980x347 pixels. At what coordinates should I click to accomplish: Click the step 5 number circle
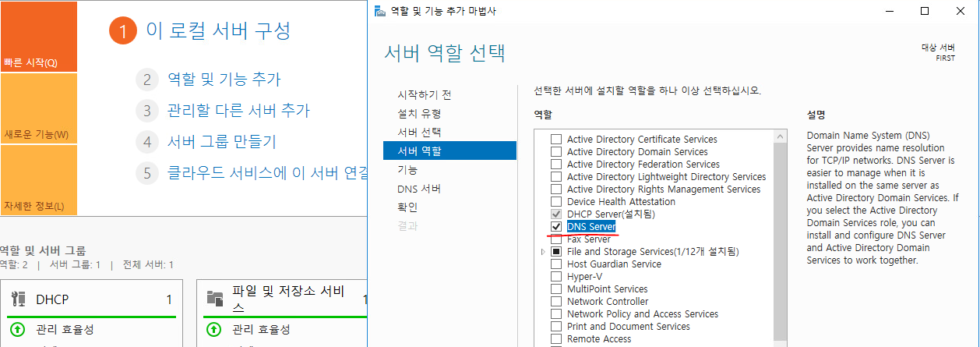coord(146,173)
